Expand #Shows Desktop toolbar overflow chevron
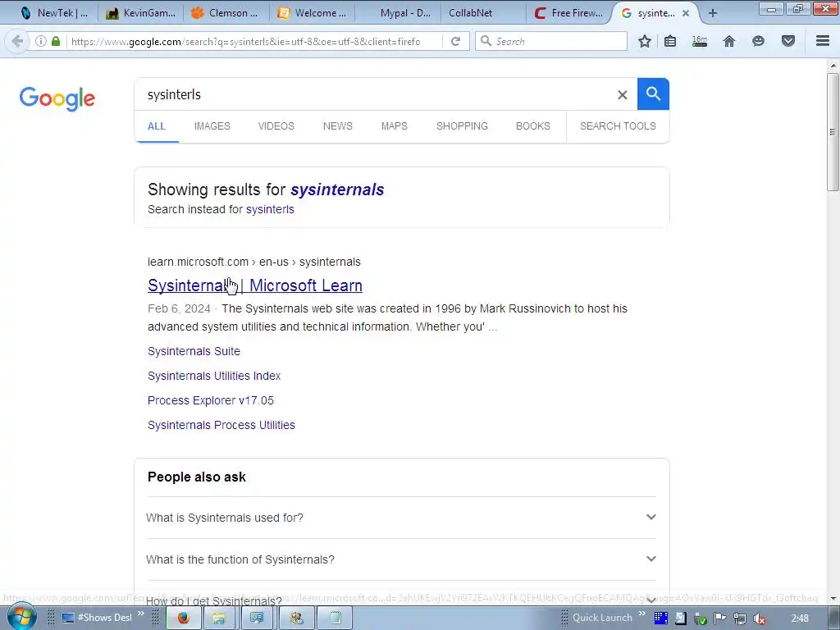This screenshot has height=630, width=840. [141, 614]
